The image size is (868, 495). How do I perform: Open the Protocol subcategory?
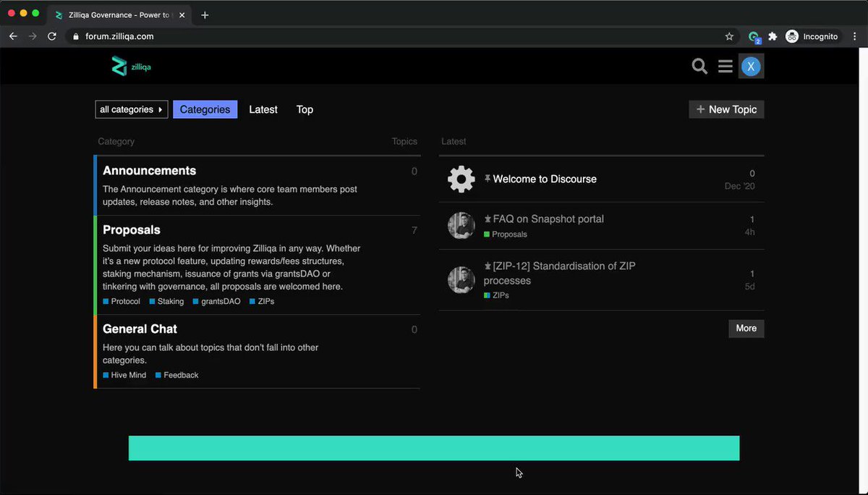click(x=122, y=301)
